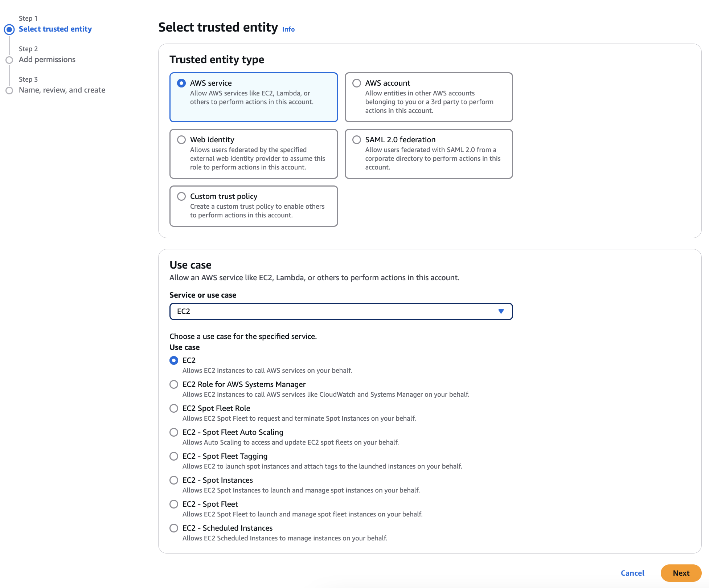Select EC2 Spot Fleet Role use case
The image size is (709, 588).
pyautogui.click(x=174, y=408)
